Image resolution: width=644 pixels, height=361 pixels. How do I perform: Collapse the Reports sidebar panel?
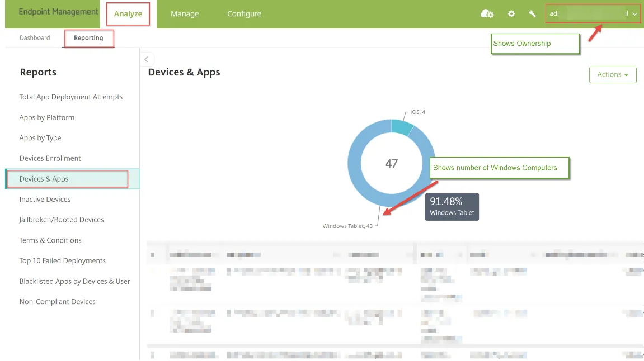click(x=146, y=59)
